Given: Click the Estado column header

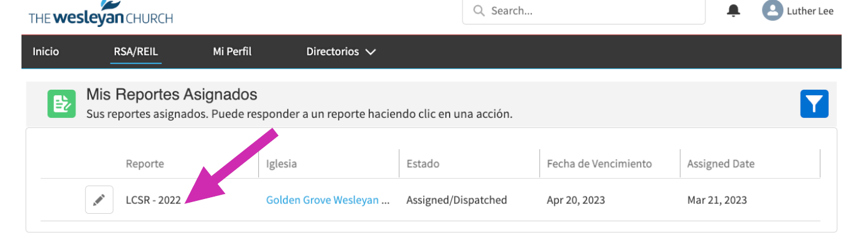Looking at the screenshot, I should 423,164.
